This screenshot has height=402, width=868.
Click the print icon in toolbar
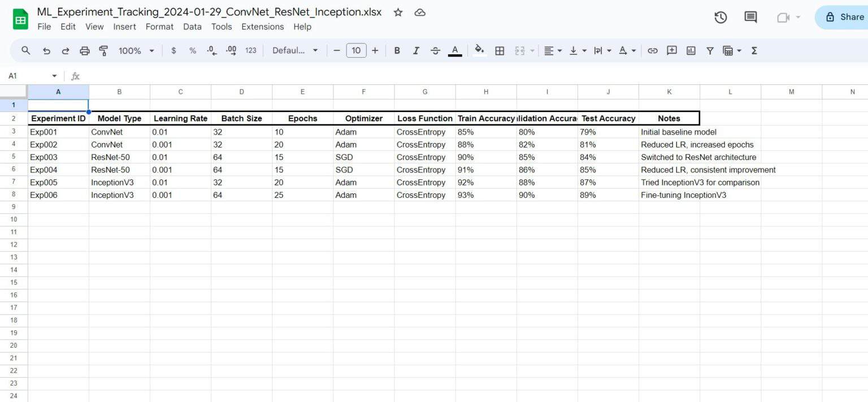coord(84,51)
